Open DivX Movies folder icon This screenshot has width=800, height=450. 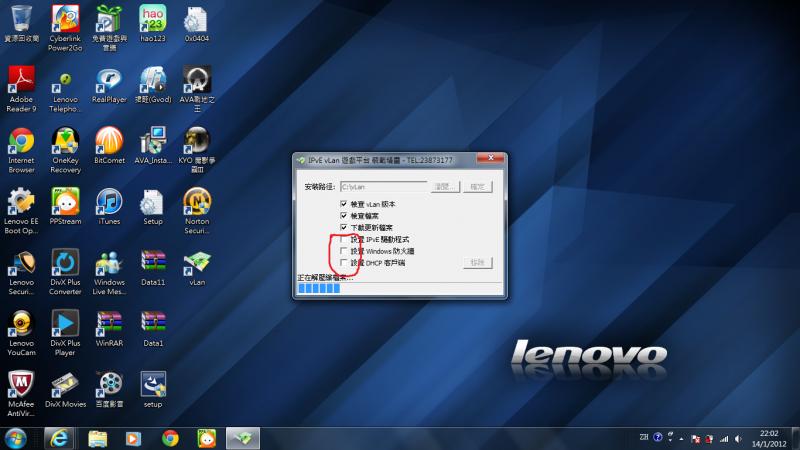coord(65,389)
